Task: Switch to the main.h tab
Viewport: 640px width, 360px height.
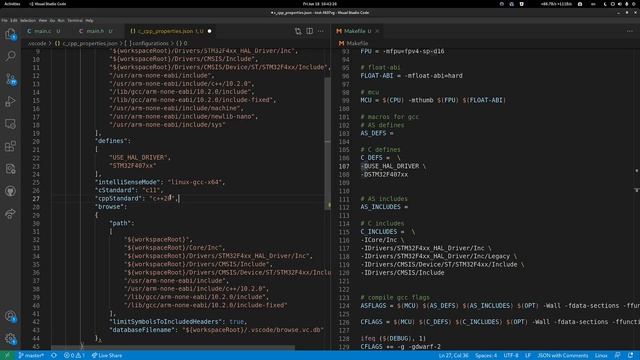Action: coord(96,31)
